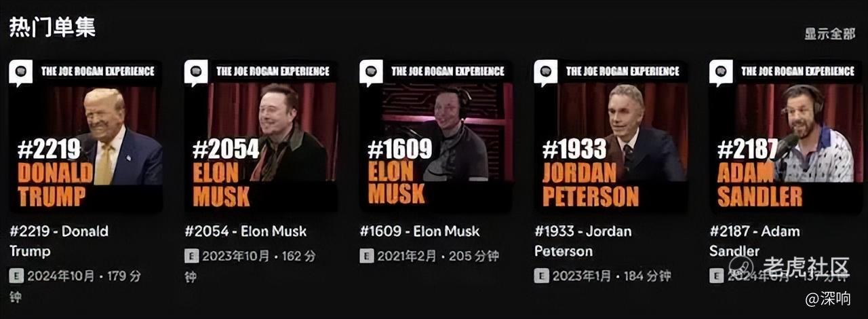This screenshot has width=868, height=319.
Task: Click the '#1933 - Jordan Peterson' title text
Action: [583, 241]
